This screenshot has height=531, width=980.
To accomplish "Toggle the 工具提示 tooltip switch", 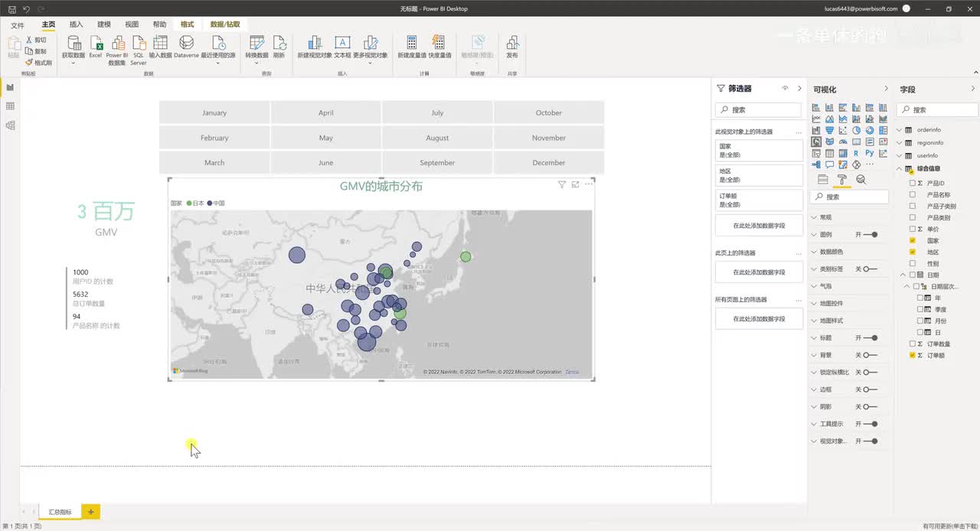I will (871, 424).
